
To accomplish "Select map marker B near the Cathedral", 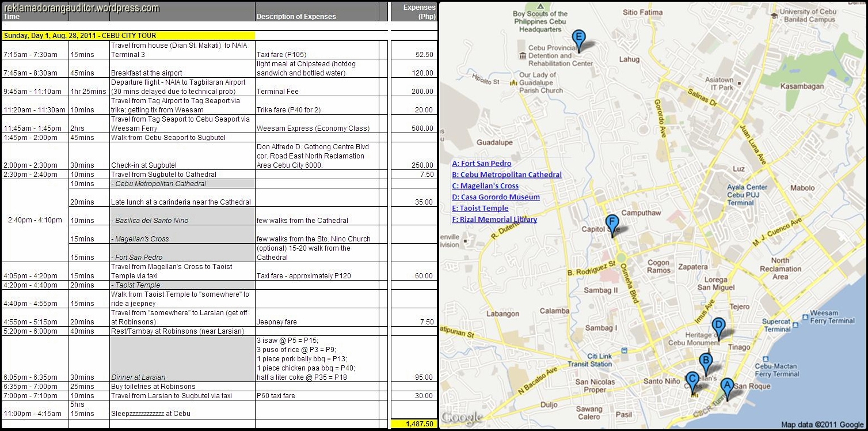I will [705, 362].
